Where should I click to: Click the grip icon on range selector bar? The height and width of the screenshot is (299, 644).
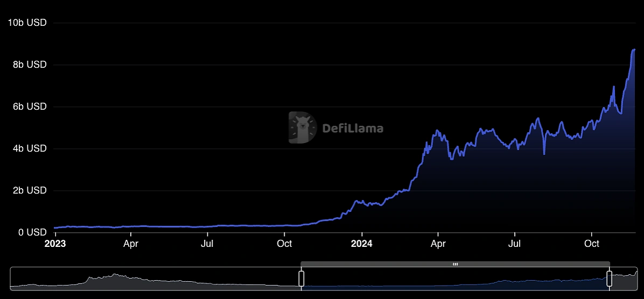[455, 264]
